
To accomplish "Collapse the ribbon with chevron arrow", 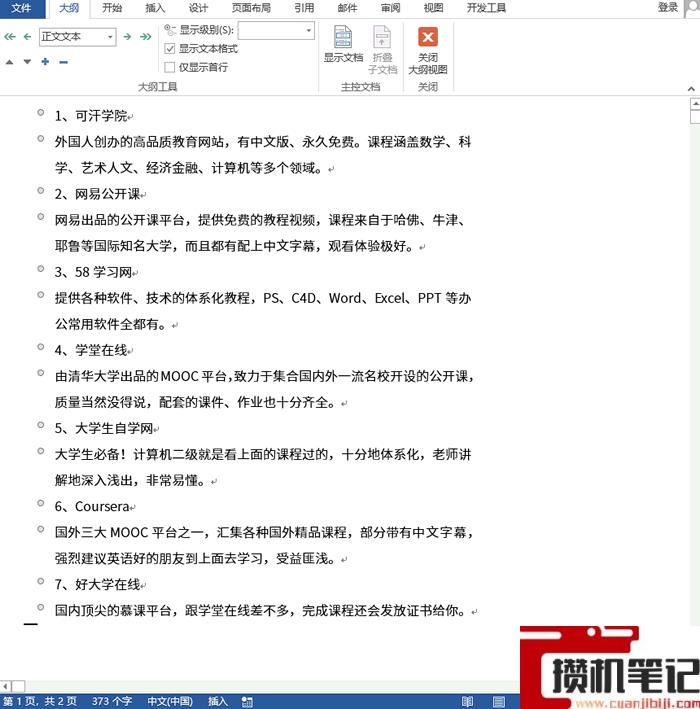I will (691, 89).
